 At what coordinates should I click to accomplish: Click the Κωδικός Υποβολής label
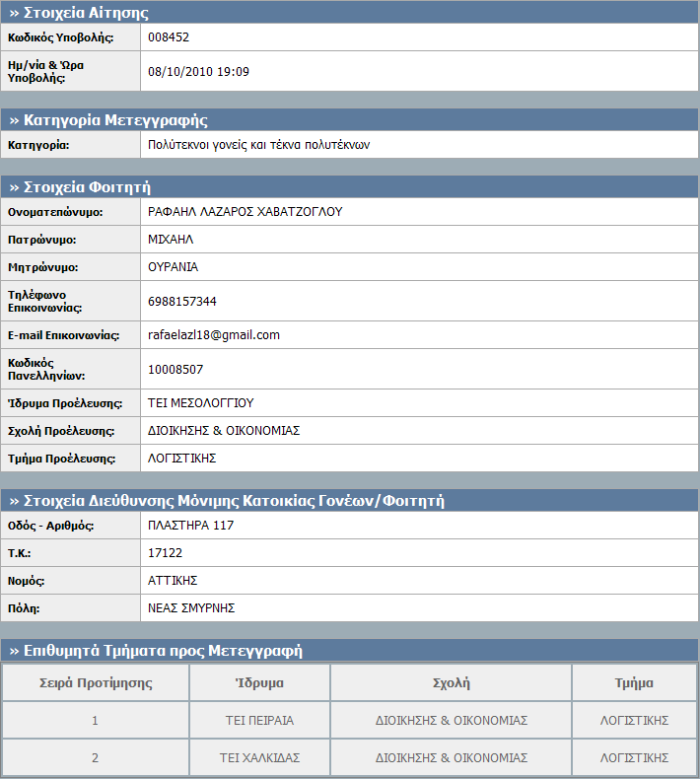tap(60, 37)
